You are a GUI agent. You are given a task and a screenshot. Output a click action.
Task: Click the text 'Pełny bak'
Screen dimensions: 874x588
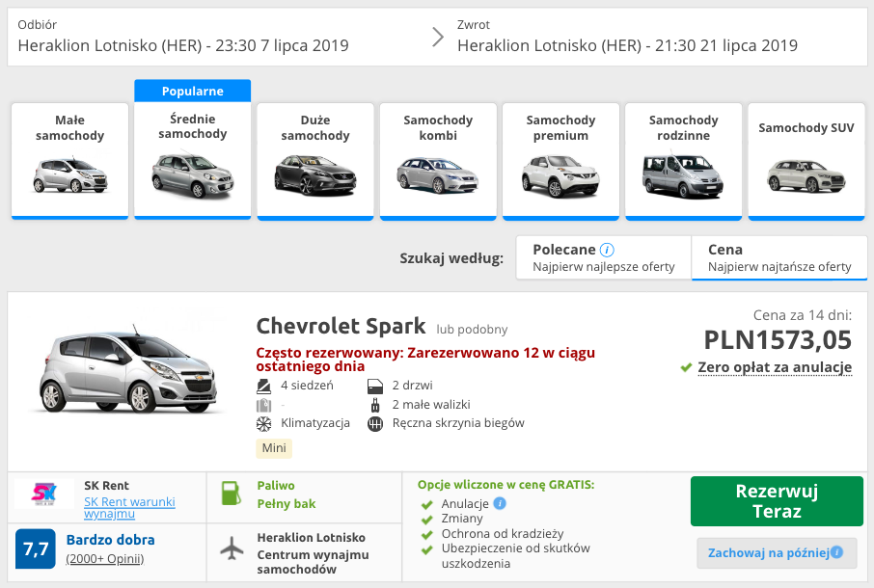pyautogui.click(x=287, y=504)
